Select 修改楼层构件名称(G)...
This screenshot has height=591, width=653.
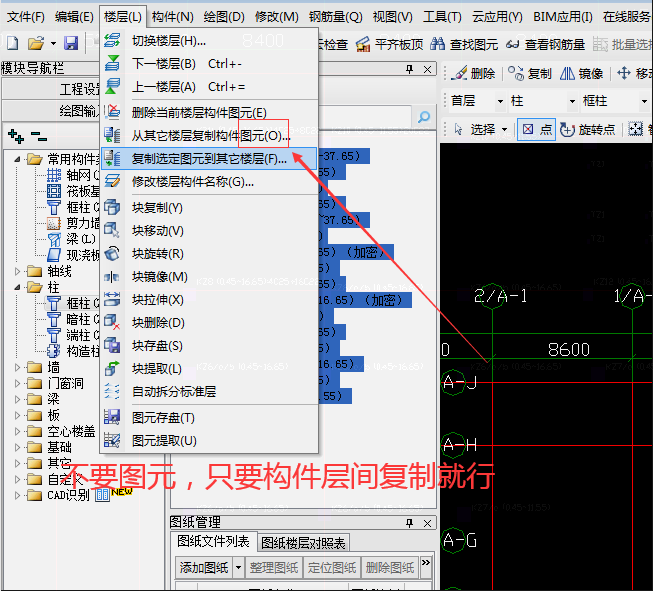pos(209,182)
